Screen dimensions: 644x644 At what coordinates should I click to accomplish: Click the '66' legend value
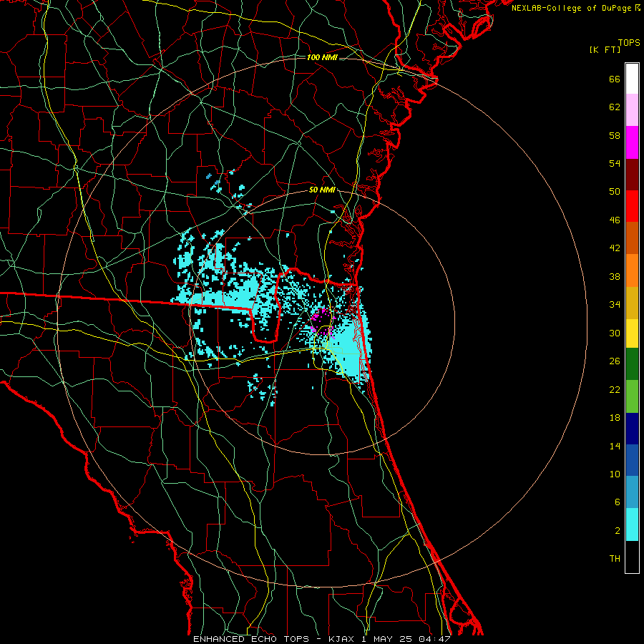(x=615, y=79)
